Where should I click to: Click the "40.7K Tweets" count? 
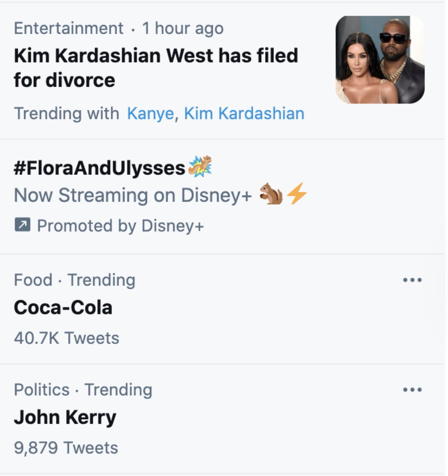click(x=66, y=338)
